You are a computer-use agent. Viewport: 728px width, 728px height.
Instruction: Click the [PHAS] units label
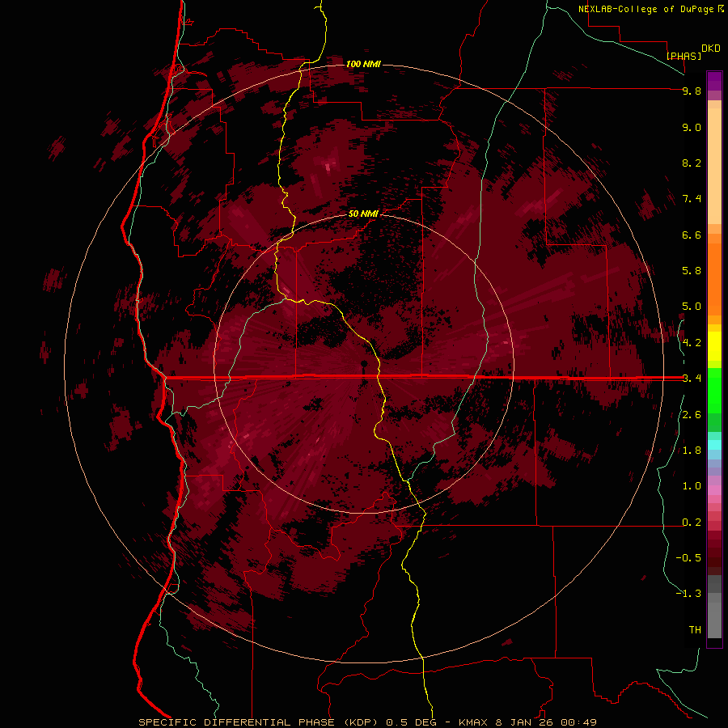click(x=684, y=56)
